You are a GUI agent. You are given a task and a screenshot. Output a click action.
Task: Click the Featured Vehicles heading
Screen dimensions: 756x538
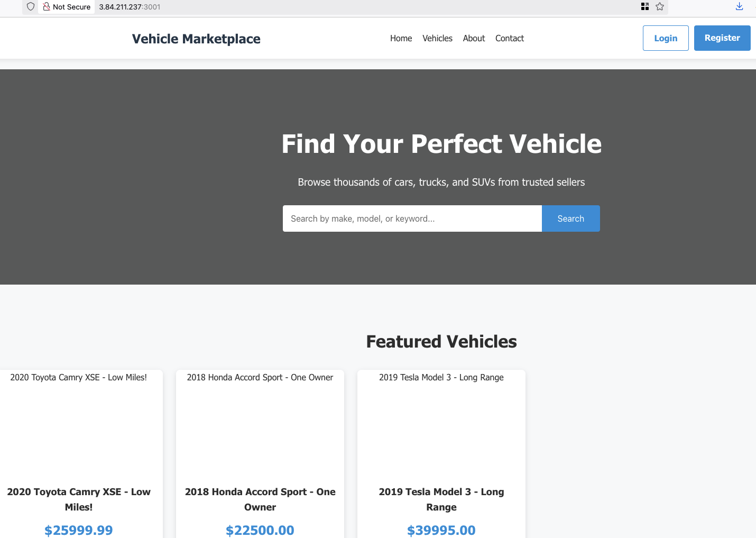click(x=441, y=342)
